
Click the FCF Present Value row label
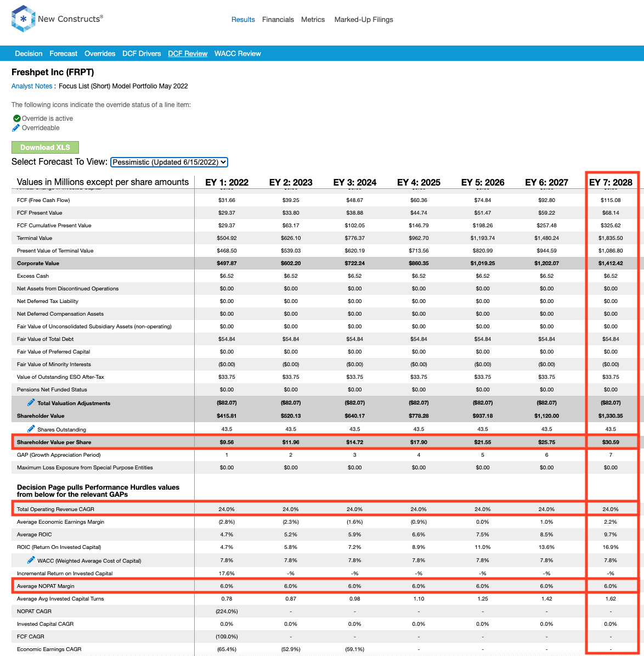coord(39,213)
